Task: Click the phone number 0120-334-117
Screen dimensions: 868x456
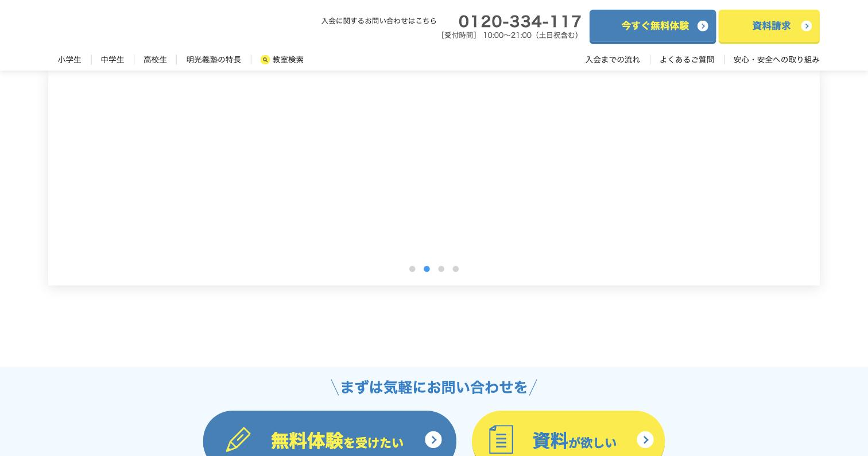Action: [x=520, y=21]
